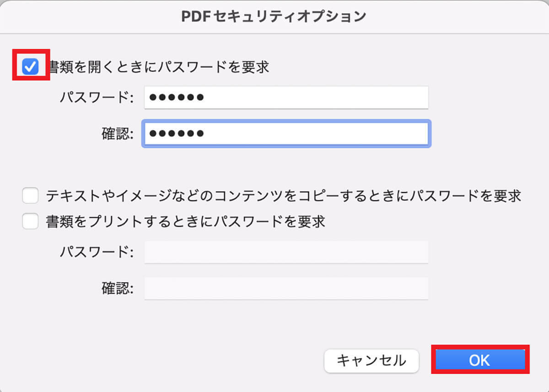Click the blue checkmark icon at top
Screen dimensions: 549x392
click(31, 67)
